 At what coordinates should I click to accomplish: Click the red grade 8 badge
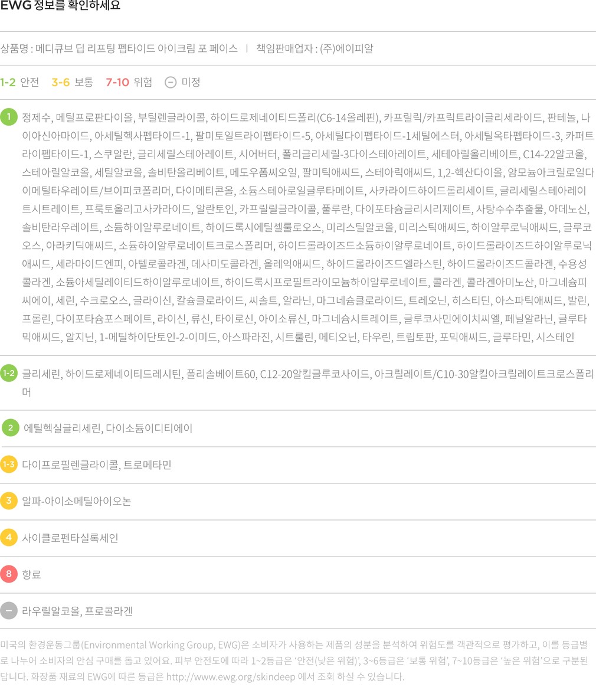point(9,574)
